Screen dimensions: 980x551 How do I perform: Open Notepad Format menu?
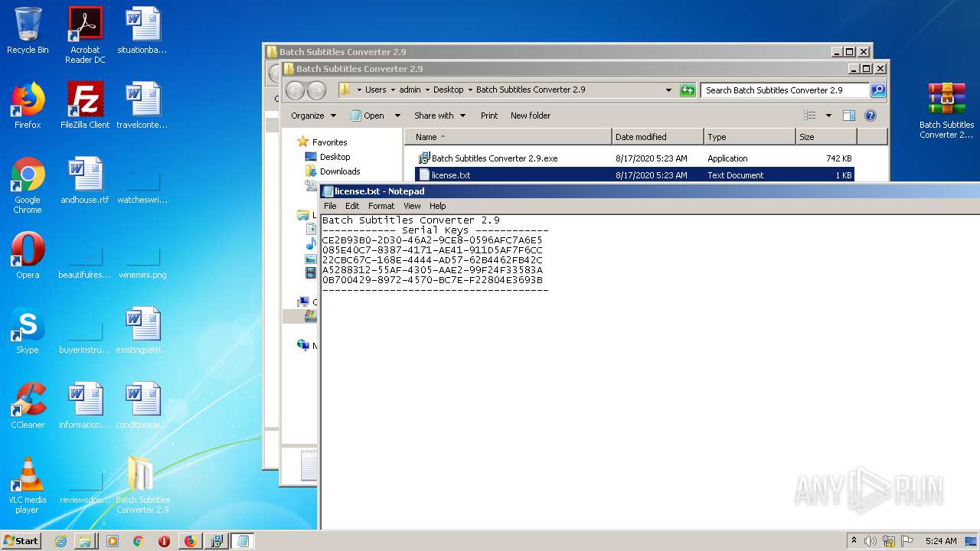[381, 206]
